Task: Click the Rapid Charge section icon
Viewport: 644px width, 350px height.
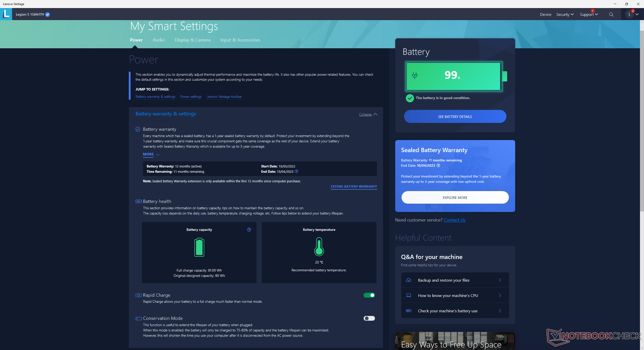Action: click(x=139, y=295)
